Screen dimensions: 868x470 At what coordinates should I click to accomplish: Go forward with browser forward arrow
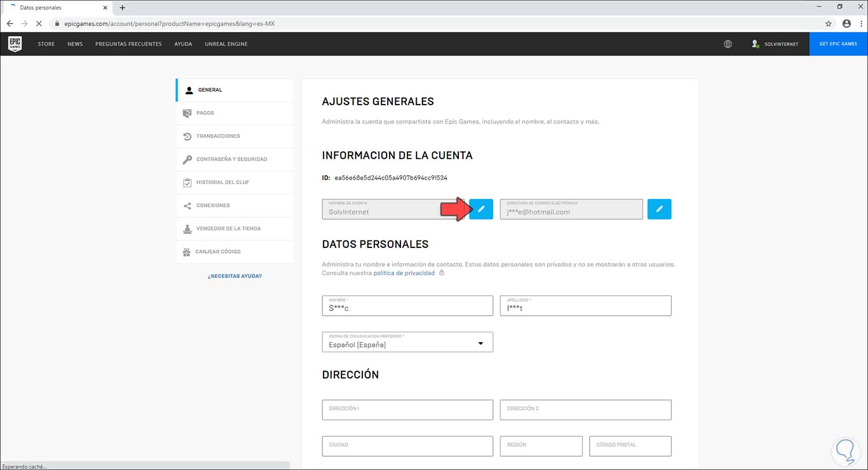click(x=24, y=24)
